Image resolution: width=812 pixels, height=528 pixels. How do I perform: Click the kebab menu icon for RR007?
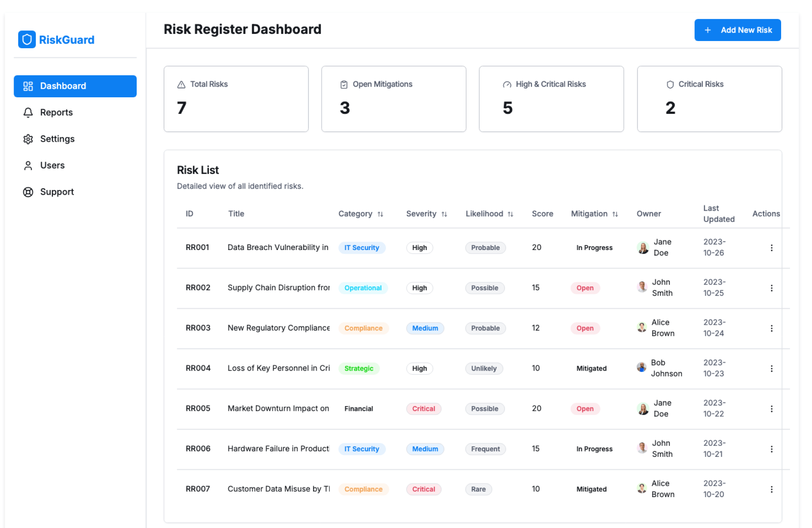point(771,489)
